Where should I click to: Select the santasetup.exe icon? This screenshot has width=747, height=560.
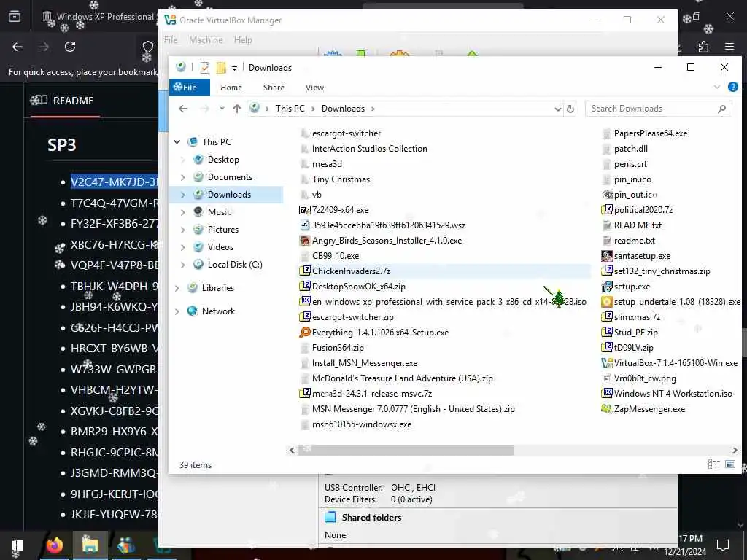point(606,256)
